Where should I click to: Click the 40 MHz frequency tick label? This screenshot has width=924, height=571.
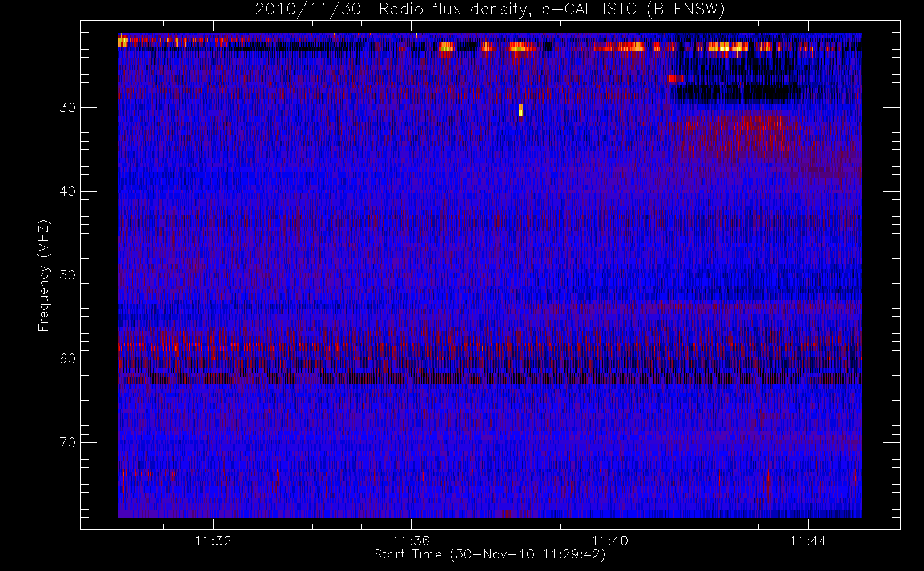pyautogui.click(x=67, y=191)
